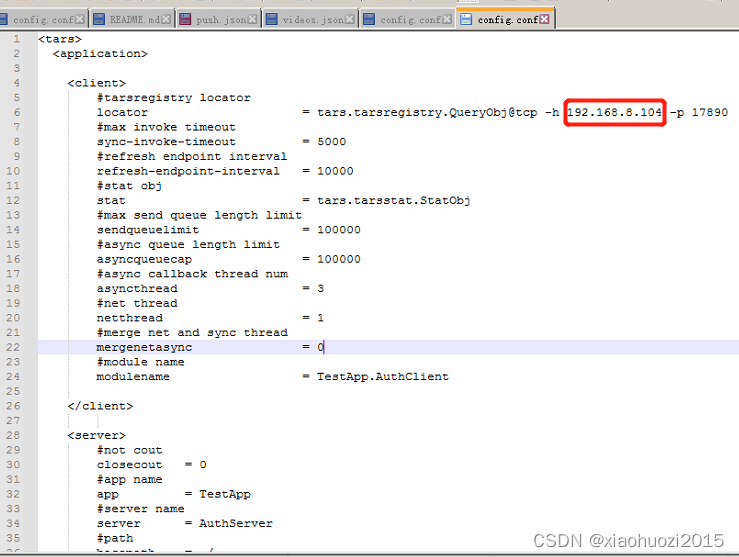Click the sync-invoke-timeout key

pyautogui.click(x=166, y=142)
